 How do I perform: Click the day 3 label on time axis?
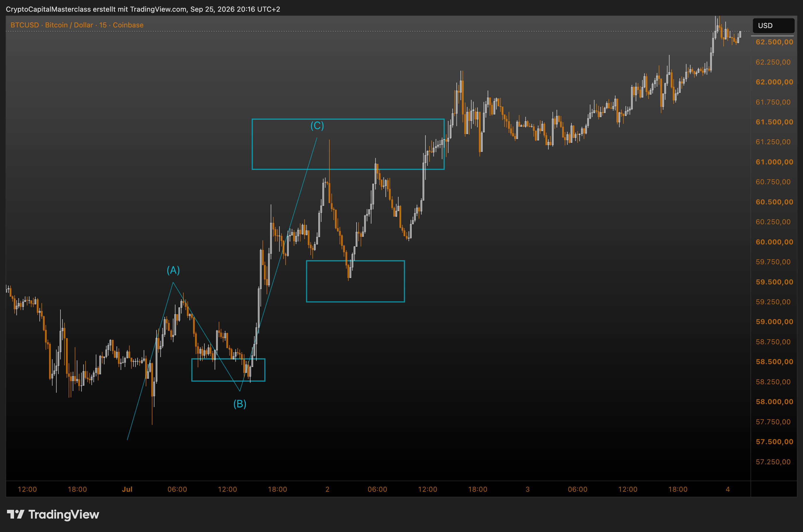[x=528, y=489]
